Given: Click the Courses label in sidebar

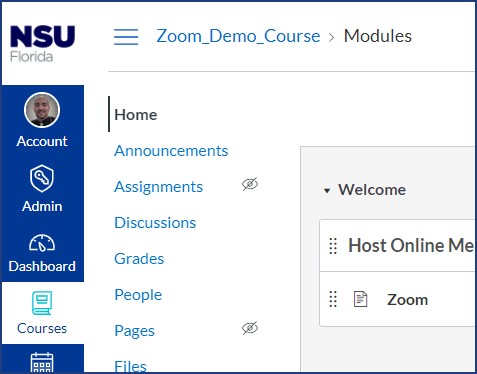Looking at the screenshot, I should click(42, 328).
